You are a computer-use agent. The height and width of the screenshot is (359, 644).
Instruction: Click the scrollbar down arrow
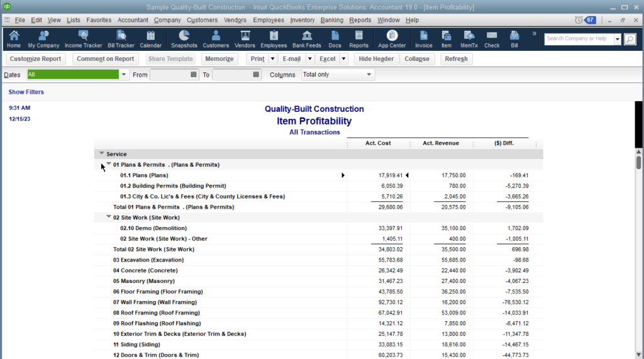pyautogui.click(x=638, y=355)
